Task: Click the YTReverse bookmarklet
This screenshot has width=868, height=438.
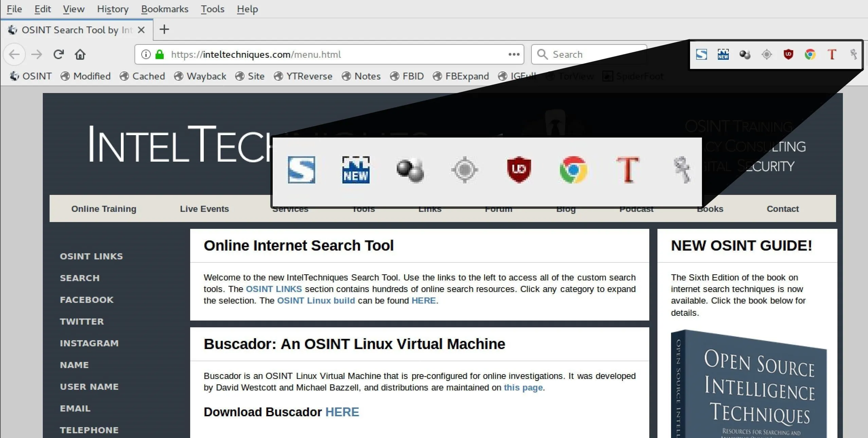Action: [303, 76]
